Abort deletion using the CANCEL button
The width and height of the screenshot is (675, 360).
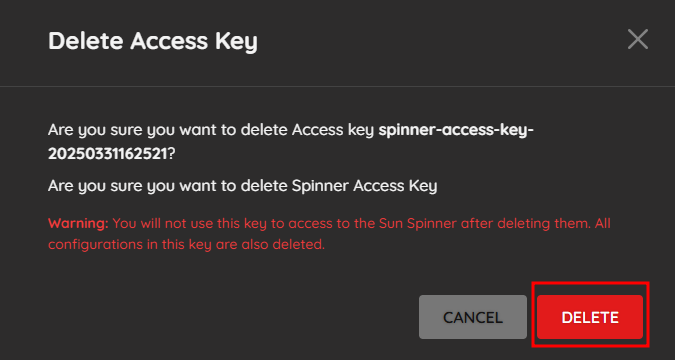point(473,317)
